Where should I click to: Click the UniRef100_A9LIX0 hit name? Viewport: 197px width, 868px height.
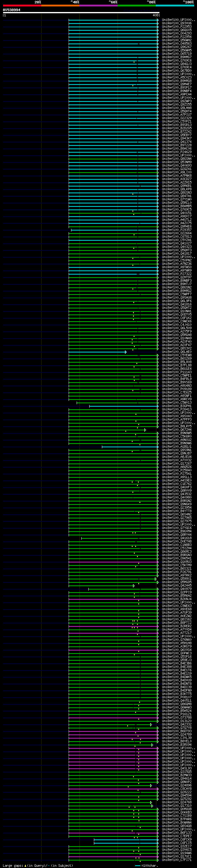click(x=177, y=172)
